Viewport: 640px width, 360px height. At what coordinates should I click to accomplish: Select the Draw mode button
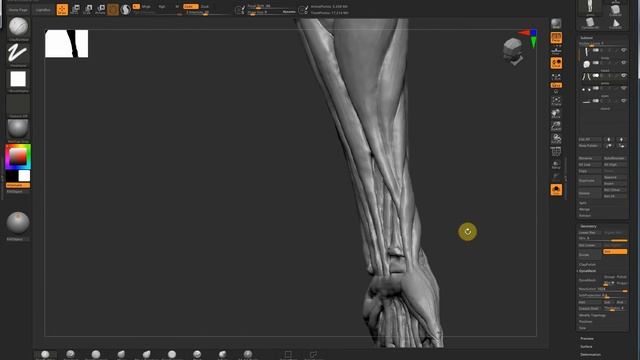(x=62, y=9)
